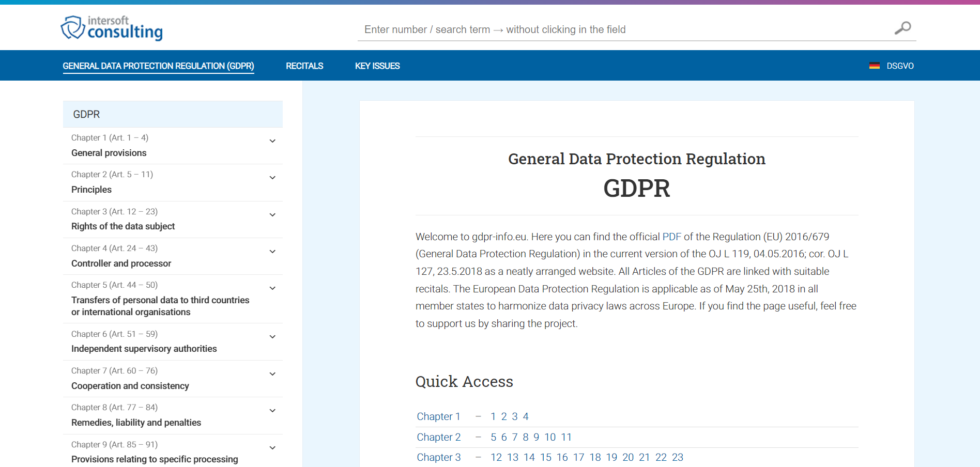Click the magnifying glass search icon

coord(903,27)
